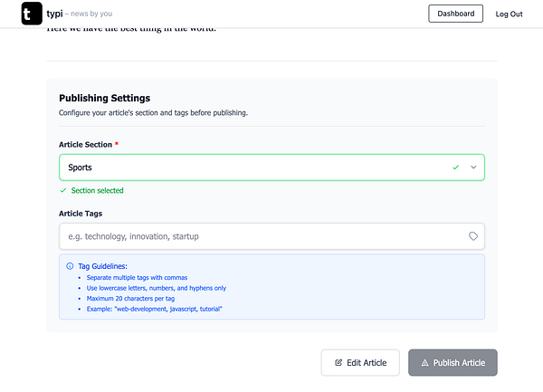Click the Tag Guidelines title text
Viewport: 543px width, 392px height.
(102, 266)
